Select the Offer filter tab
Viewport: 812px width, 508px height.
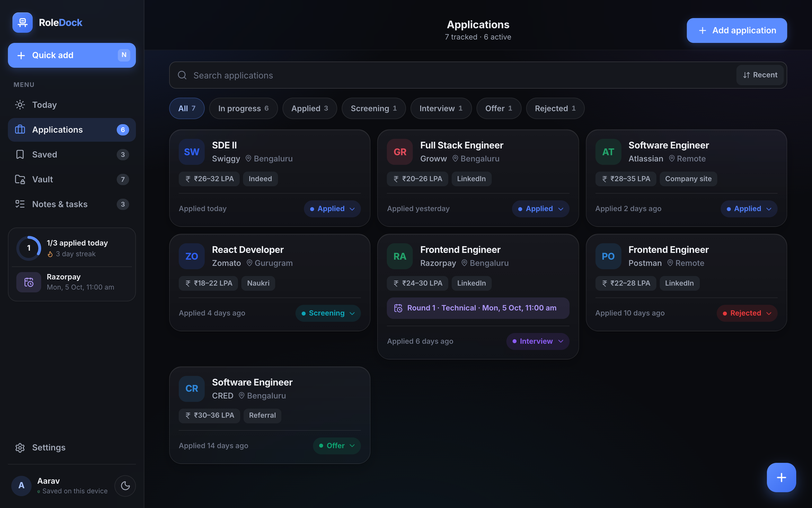498,108
